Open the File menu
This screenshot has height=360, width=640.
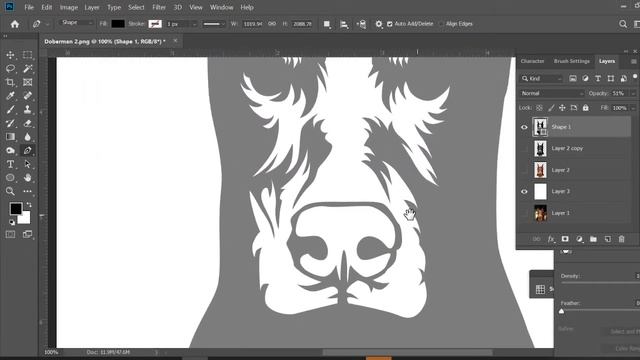pyautogui.click(x=29, y=7)
